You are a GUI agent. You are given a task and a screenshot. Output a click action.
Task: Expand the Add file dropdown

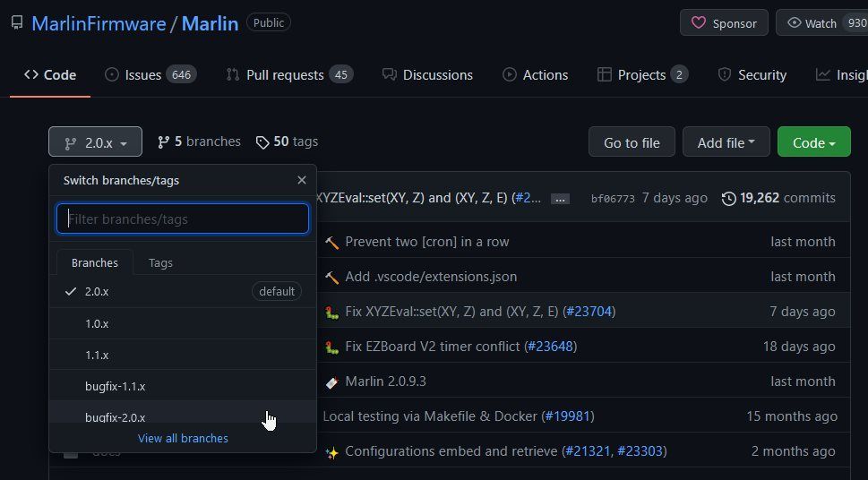point(726,142)
